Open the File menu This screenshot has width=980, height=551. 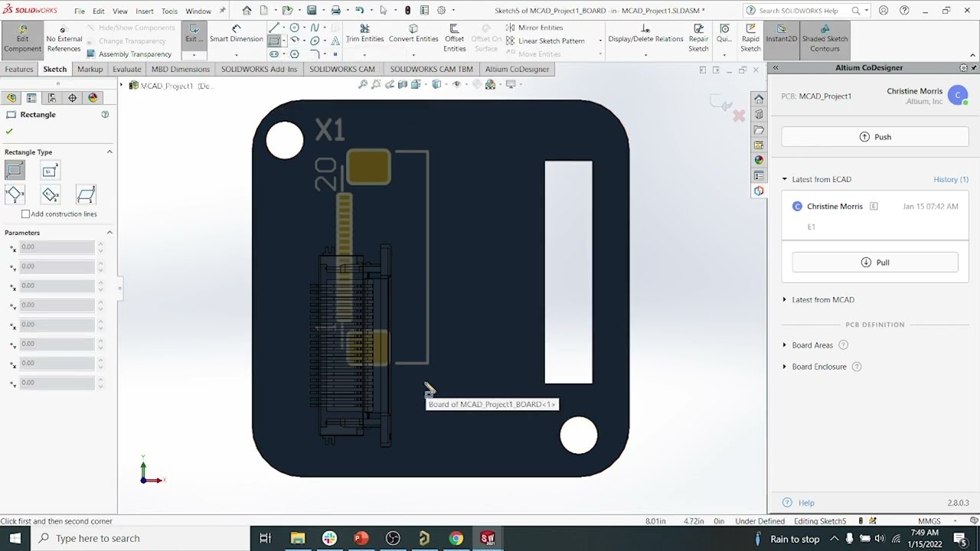pyautogui.click(x=80, y=11)
